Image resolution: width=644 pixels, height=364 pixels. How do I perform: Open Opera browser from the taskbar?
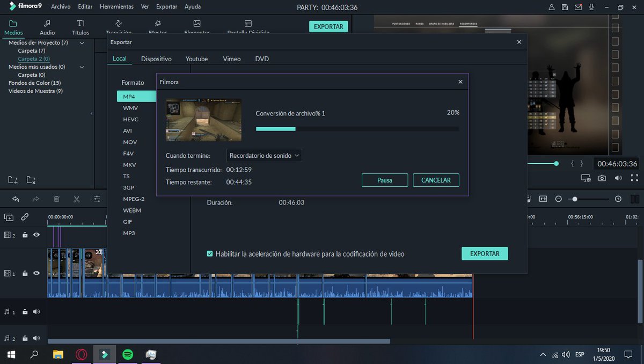point(82,354)
